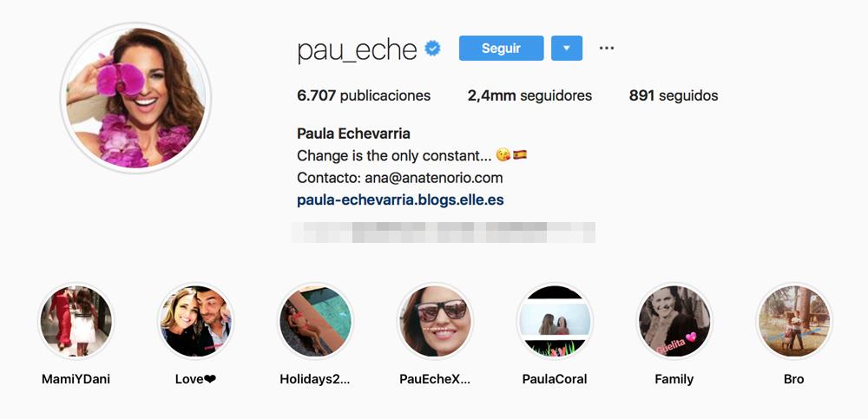Screen dimensions: 868x419
Task: Click the Paula Echevarria display name
Action: [354, 134]
